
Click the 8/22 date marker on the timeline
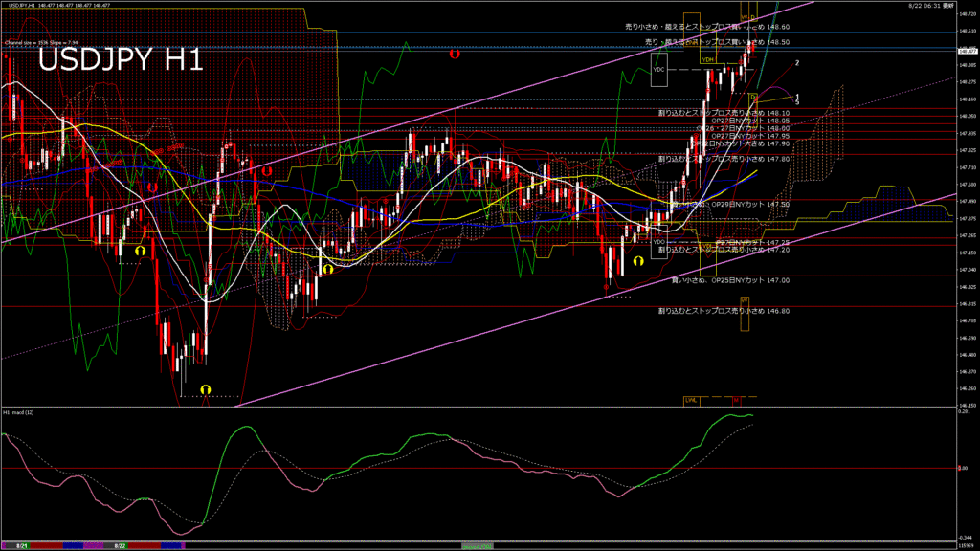[121, 545]
